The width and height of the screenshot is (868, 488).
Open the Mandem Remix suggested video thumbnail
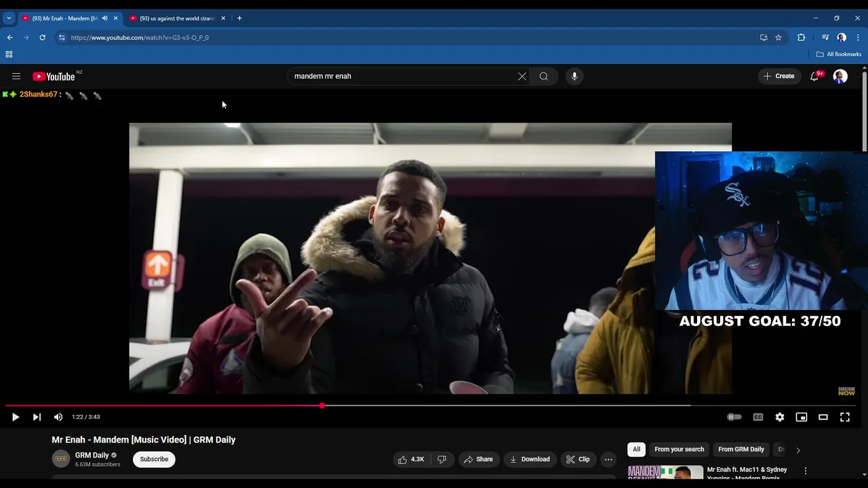[x=665, y=472]
